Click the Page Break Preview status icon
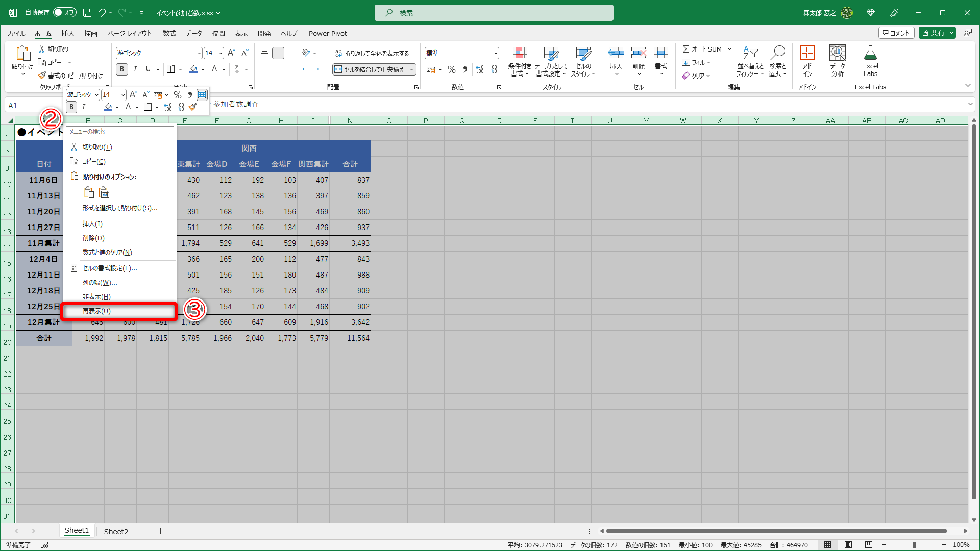This screenshot has width=980, height=551. tap(869, 545)
